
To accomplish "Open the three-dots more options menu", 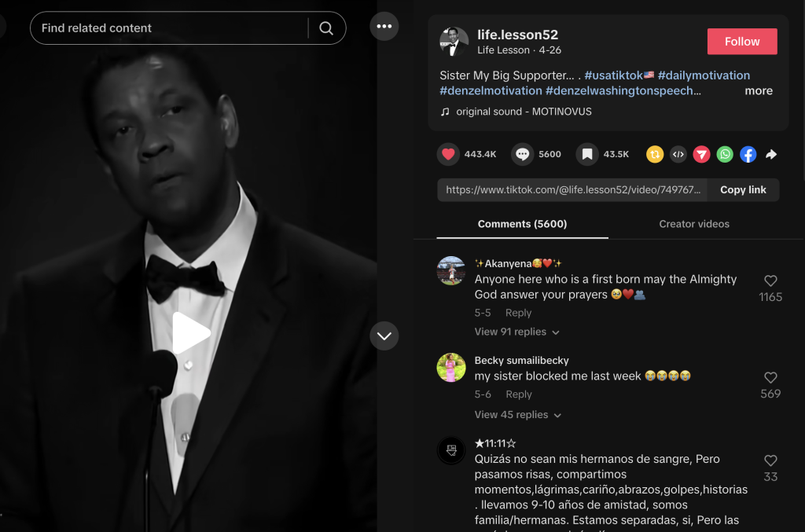I will (x=384, y=27).
